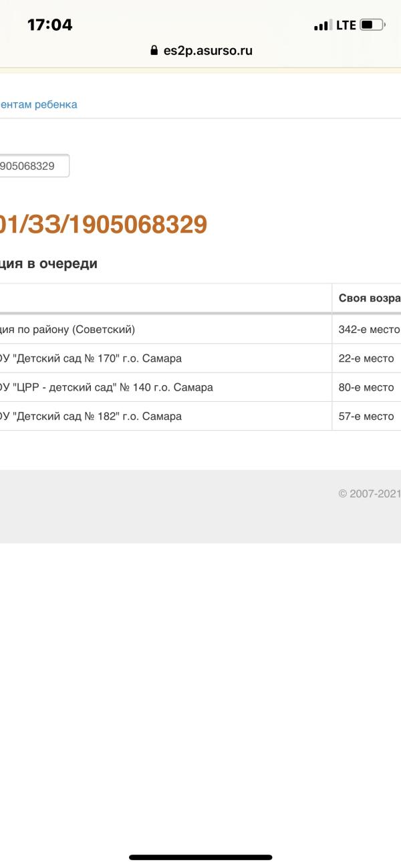Focus the application number input field
401x868 pixels.
(x=33, y=166)
